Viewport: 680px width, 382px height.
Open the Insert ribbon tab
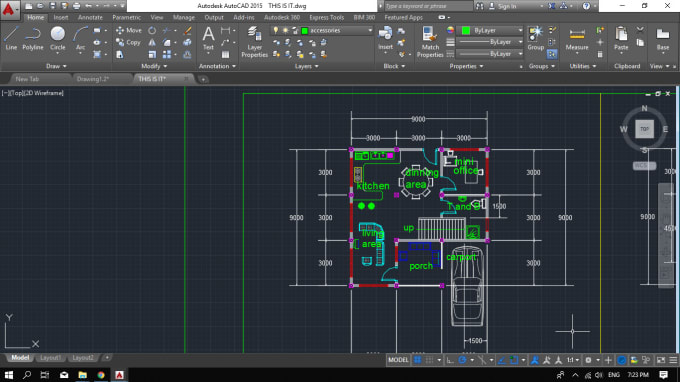tap(61, 17)
